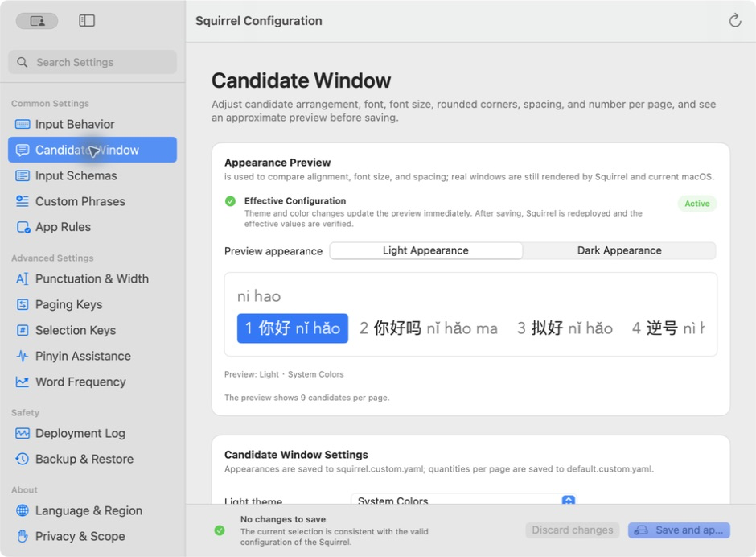
Task: Click the Custom Phrases icon
Action: [23, 201]
